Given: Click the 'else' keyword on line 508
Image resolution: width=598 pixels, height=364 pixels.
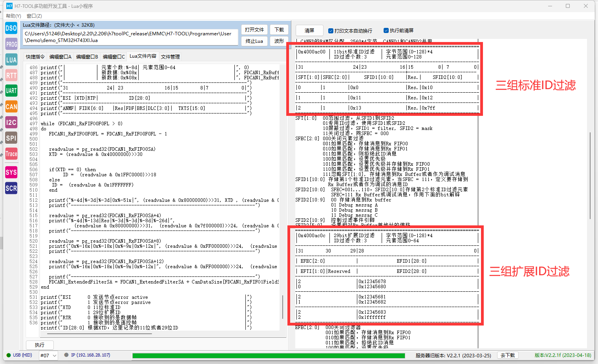Looking at the screenshot, I should [x=55, y=180].
